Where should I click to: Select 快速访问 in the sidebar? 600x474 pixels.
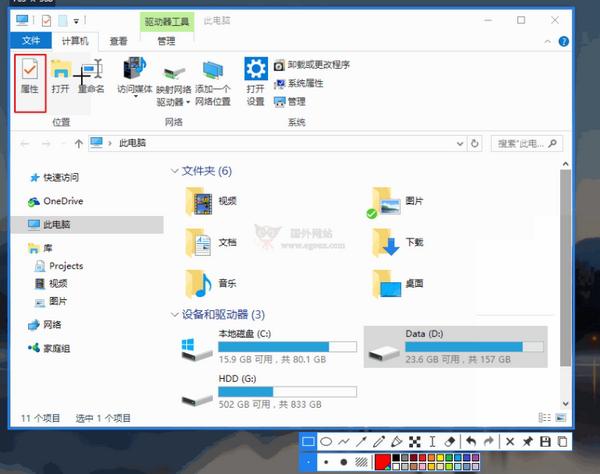[x=54, y=178]
